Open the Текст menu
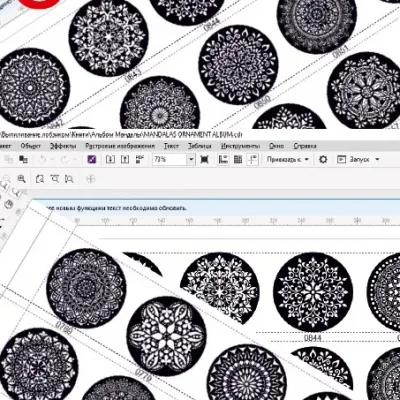 click(x=171, y=146)
